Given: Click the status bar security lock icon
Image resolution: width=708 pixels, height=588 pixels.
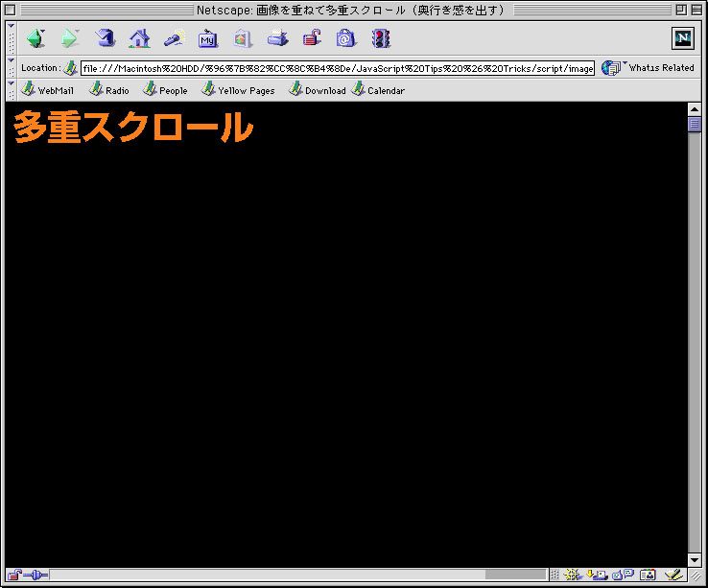Looking at the screenshot, I should click(x=14, y=575).
